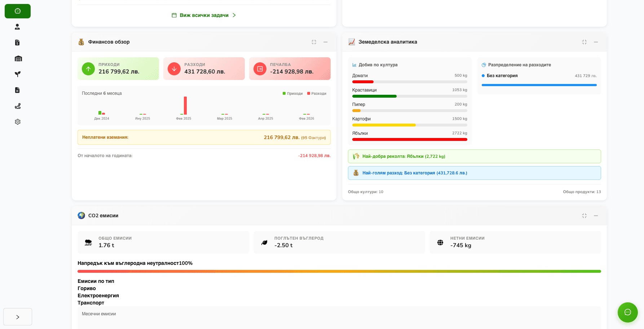Click the Най-добра реколта: Ябълки banner

point(474,156)
